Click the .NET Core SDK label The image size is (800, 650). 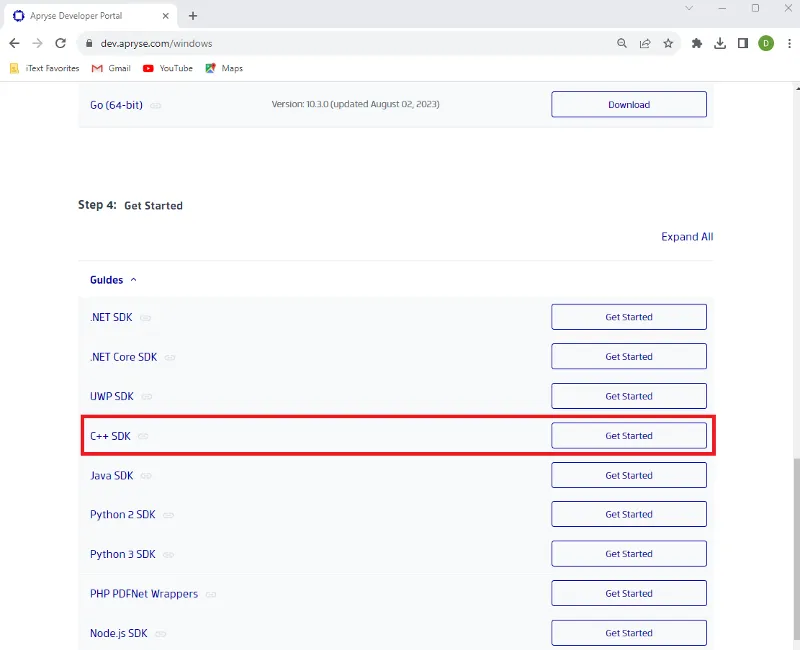click(x=123, y=357)
